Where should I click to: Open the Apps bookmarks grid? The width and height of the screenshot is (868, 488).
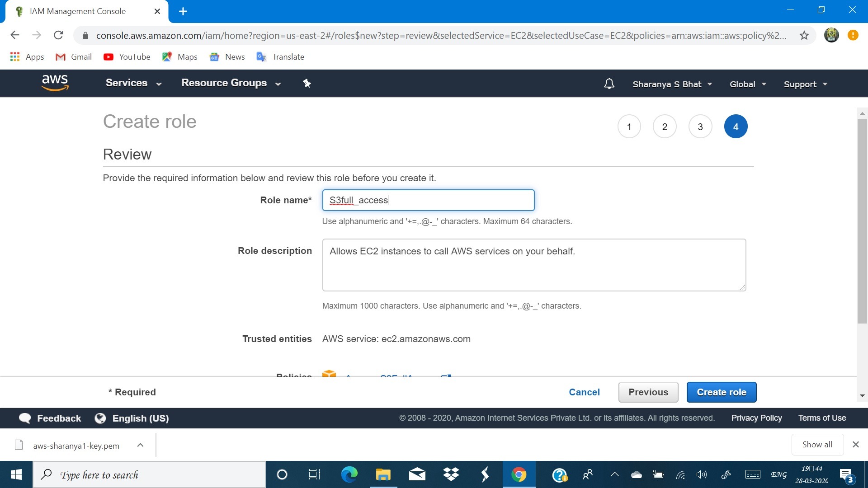coord(27,56)
